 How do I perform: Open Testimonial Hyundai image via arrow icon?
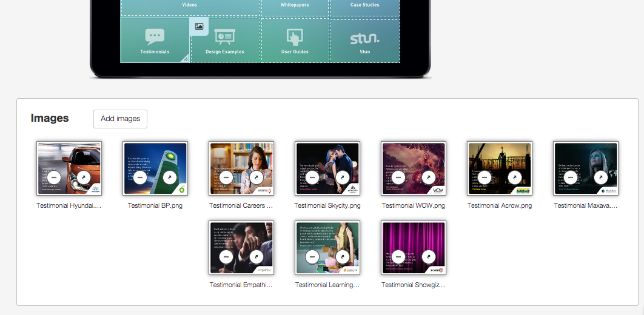pos(84,177)
